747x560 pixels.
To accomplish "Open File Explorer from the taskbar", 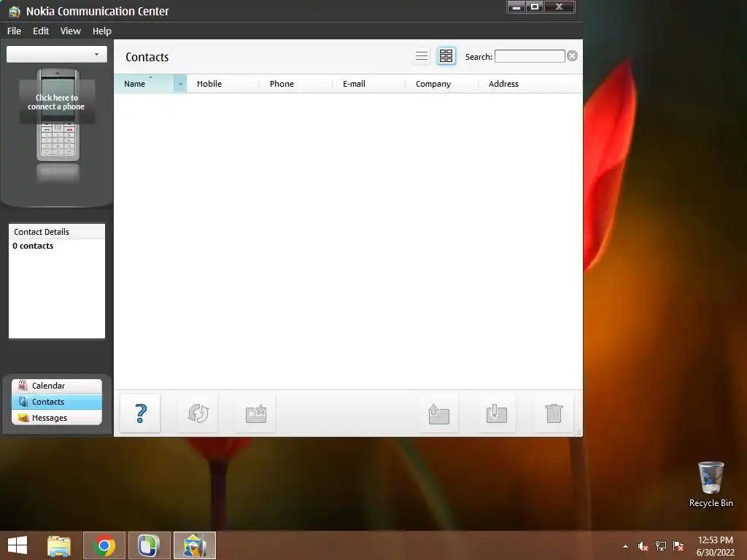I will 59,545.
